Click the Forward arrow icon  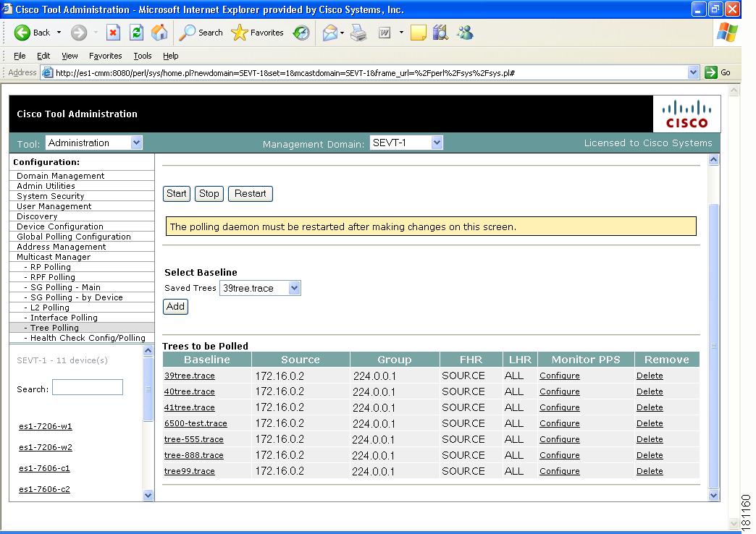tap(79, 33)
